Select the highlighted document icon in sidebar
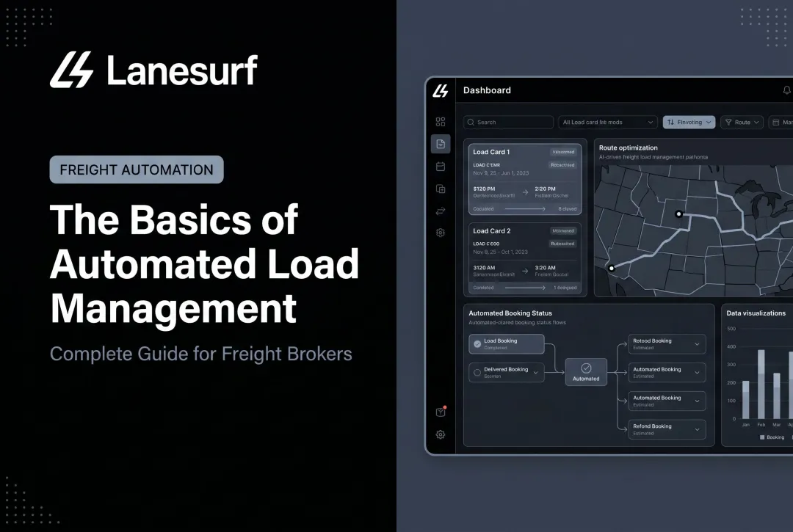 [x=441, y=144]
